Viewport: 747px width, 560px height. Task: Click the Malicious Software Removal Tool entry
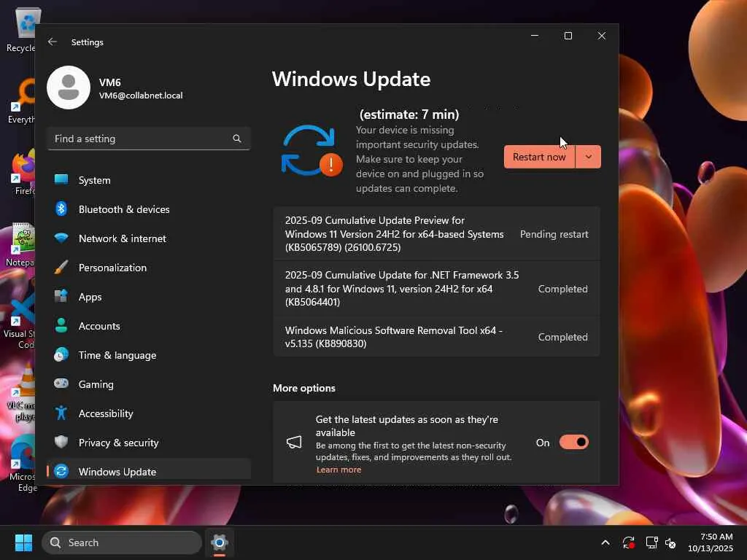[436, 337]
